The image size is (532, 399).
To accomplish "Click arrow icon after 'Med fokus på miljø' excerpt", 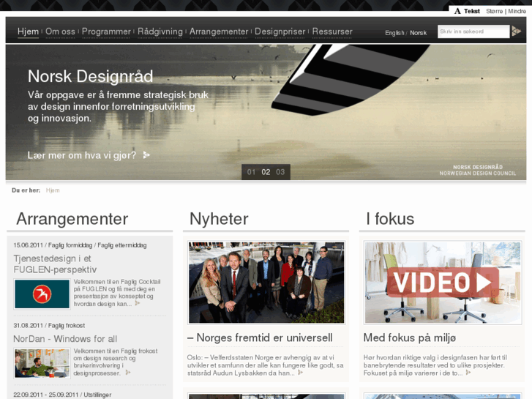I will [468, 373].
